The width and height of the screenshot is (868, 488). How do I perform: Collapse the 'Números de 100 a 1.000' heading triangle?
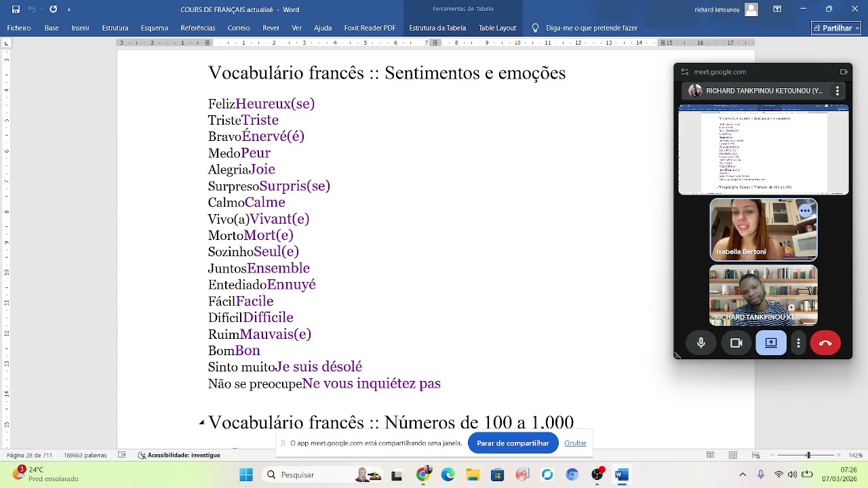tap(201, 423)
